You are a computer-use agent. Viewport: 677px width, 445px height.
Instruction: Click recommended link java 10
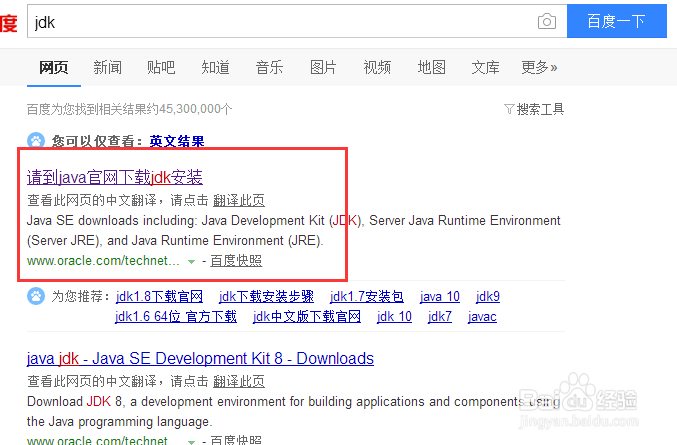point(440,297)
